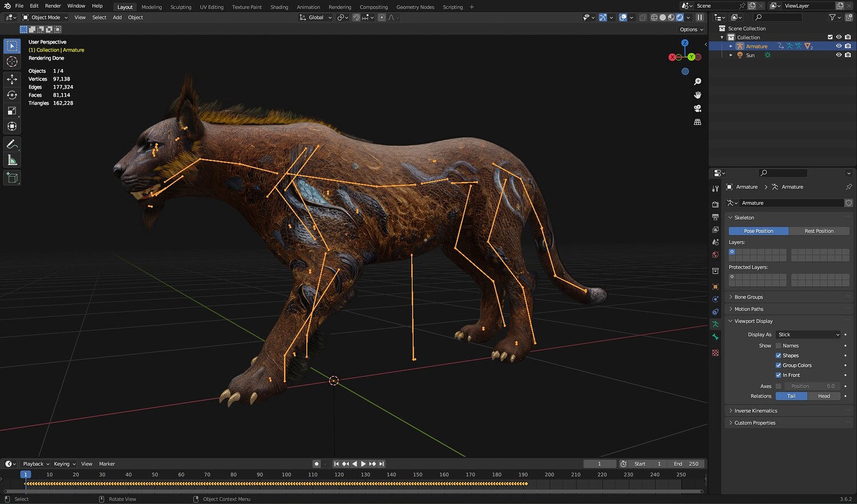Click the Rest Position button
This screenshot has height=504, width=857.
[x=819, y=231]
